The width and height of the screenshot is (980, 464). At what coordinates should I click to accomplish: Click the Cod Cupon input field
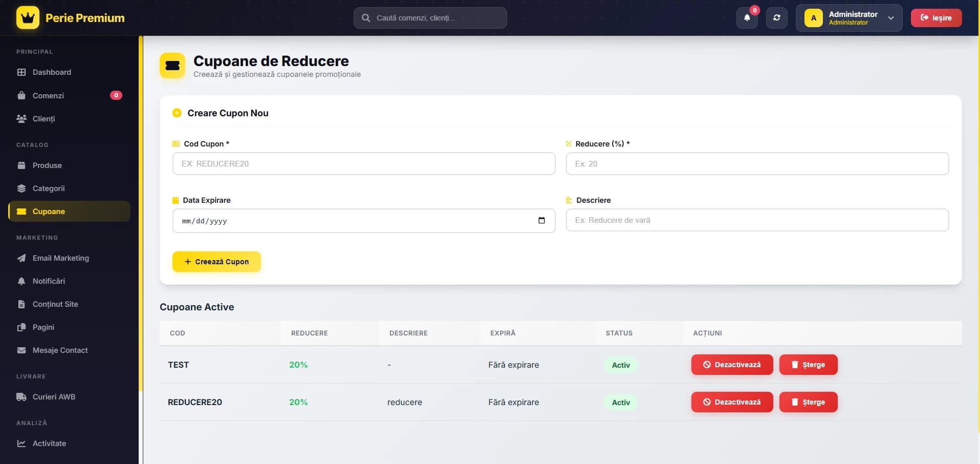point(363,163)
